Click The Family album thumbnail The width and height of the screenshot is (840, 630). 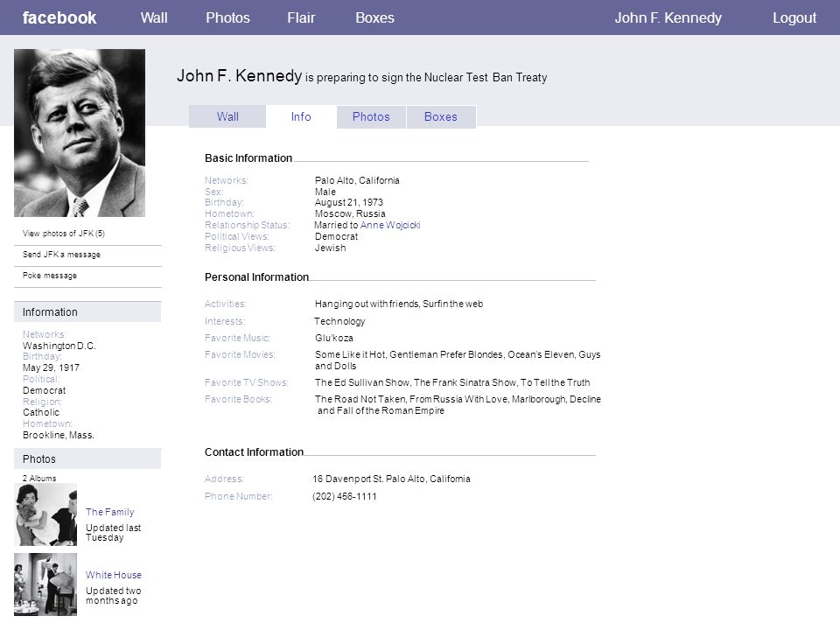click(x=45, y=514)
